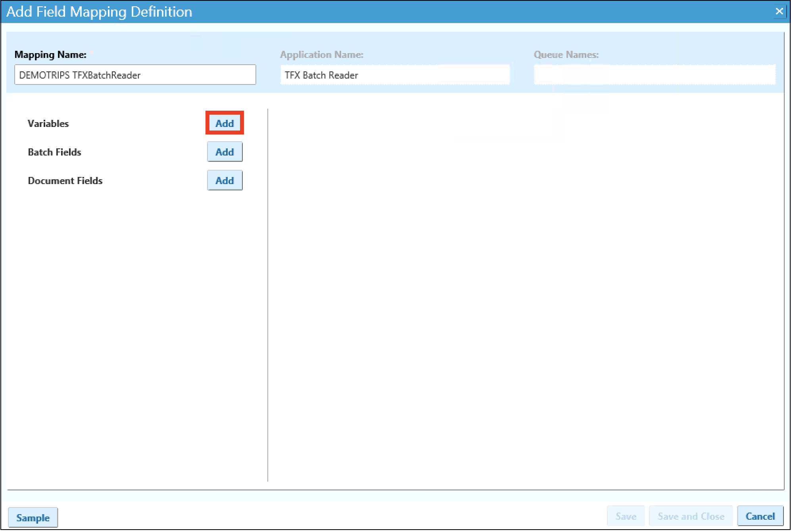Click the Mapping Name label
Screen dimensions: 791x532
pos(50,55)
